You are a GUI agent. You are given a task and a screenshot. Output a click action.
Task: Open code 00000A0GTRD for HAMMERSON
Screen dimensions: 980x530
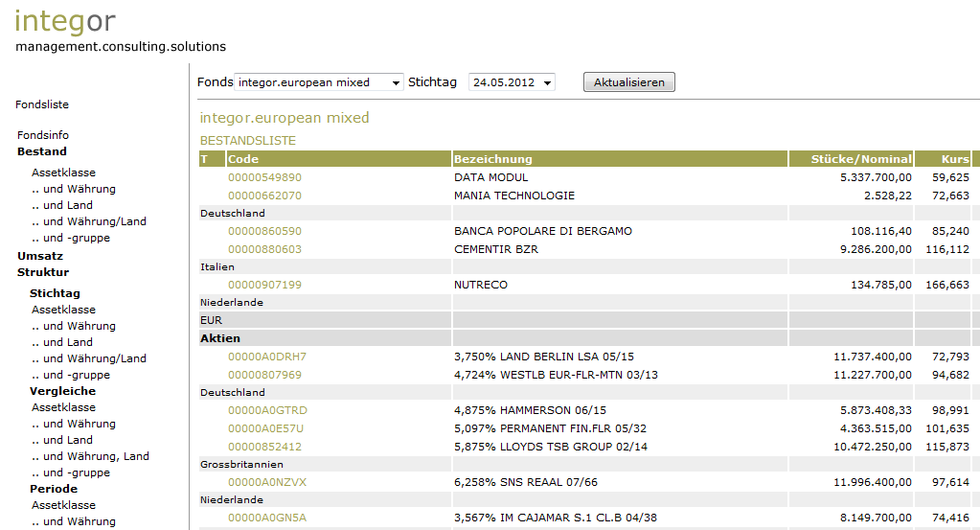(267, 410)
